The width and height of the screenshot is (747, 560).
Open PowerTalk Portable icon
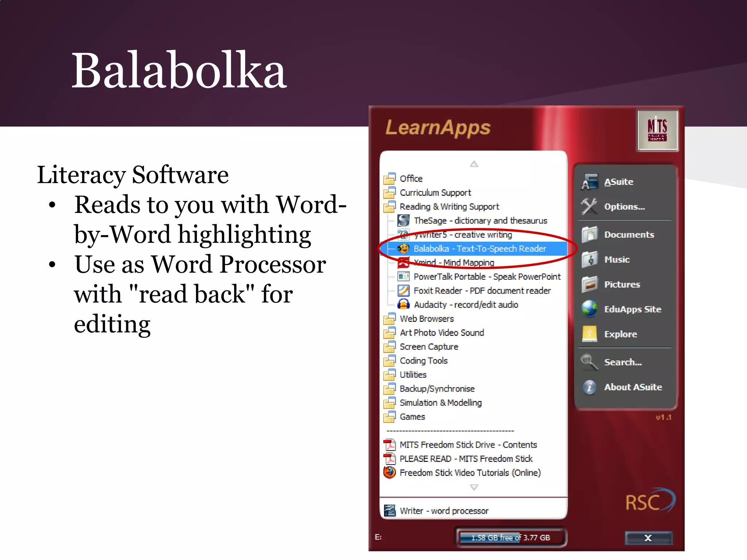pos(403,277)
